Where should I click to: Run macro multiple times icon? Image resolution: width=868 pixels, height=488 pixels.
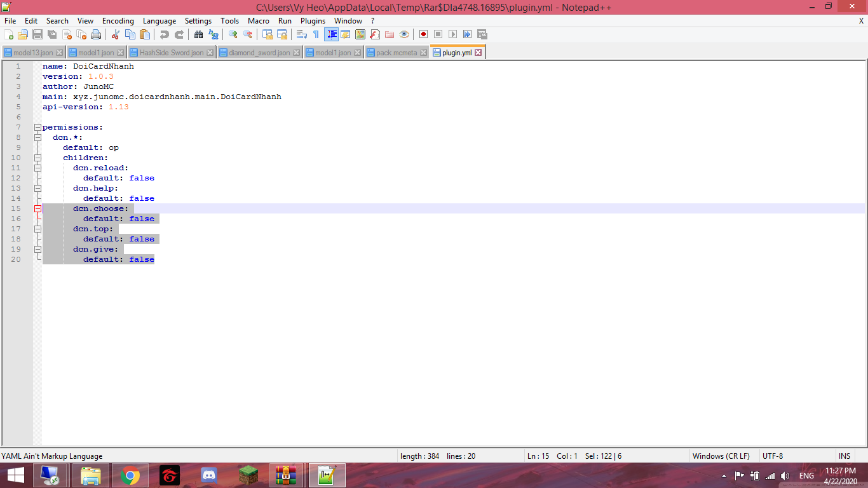(x=468, y=34)
